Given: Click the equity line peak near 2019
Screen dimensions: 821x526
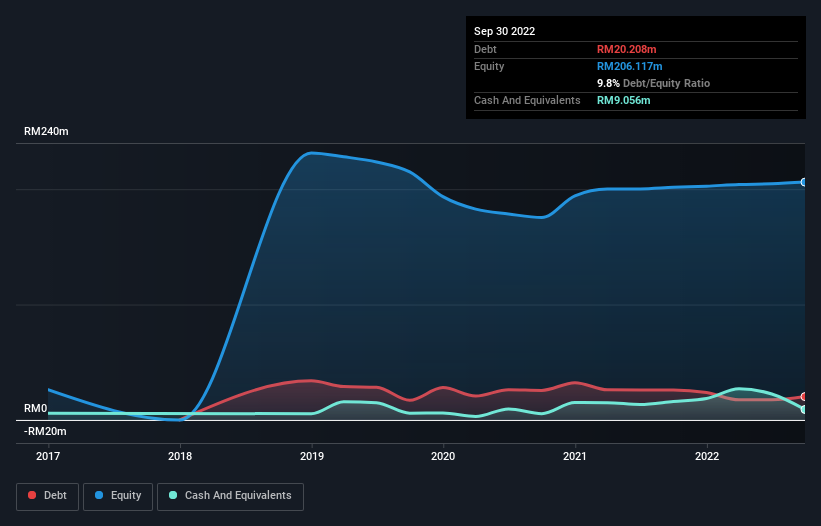Looking at the screenshot, I should click(312, 153).
